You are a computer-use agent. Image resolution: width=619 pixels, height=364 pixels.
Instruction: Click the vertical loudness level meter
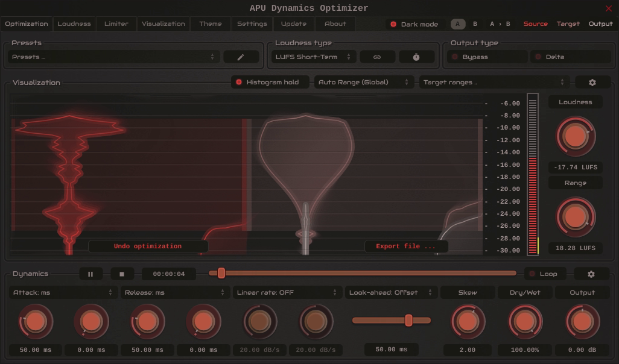point(533,174)
